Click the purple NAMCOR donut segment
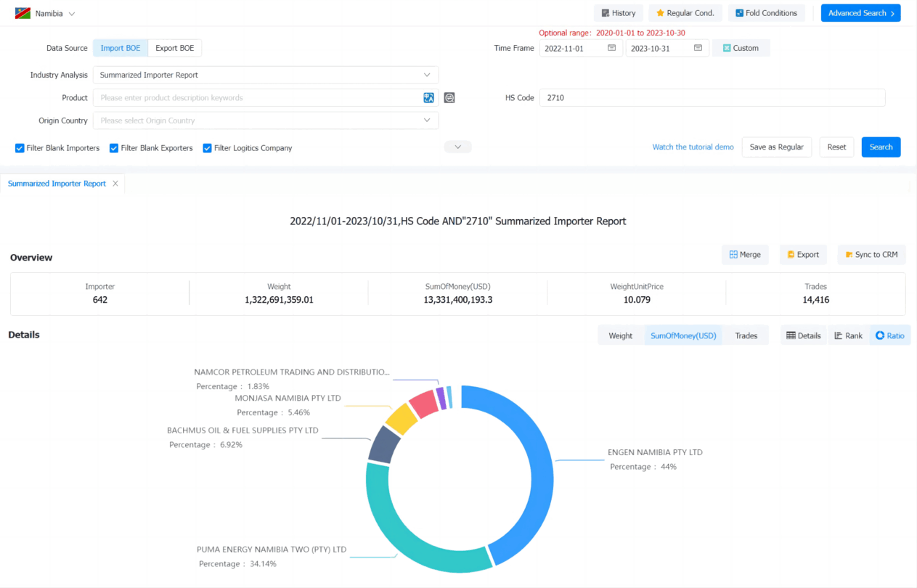The height and width of the screenshot is (588, 917). coord(441,398)
